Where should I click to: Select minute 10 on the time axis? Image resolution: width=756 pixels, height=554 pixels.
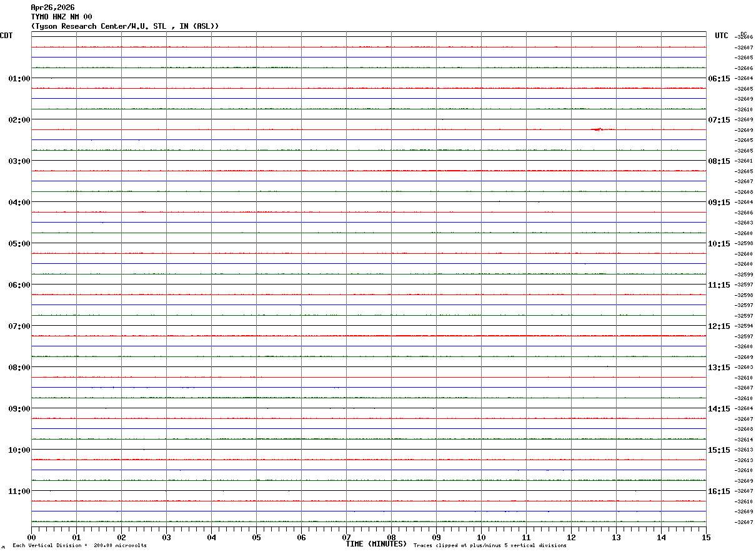coord(482,537)
